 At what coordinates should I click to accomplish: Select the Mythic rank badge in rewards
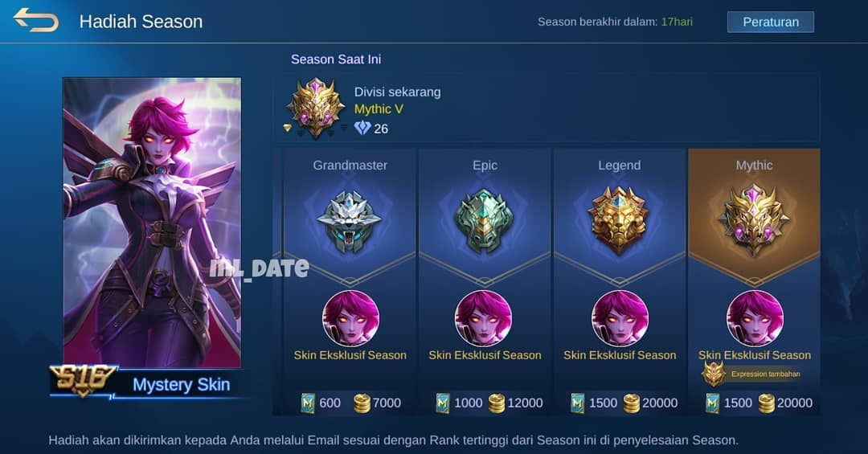point(754,220)
